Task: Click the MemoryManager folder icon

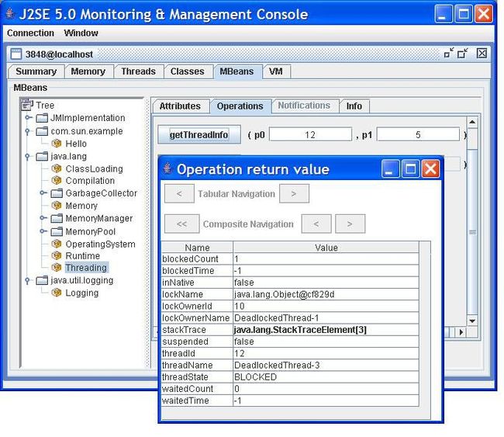Action: click(57, 219)
